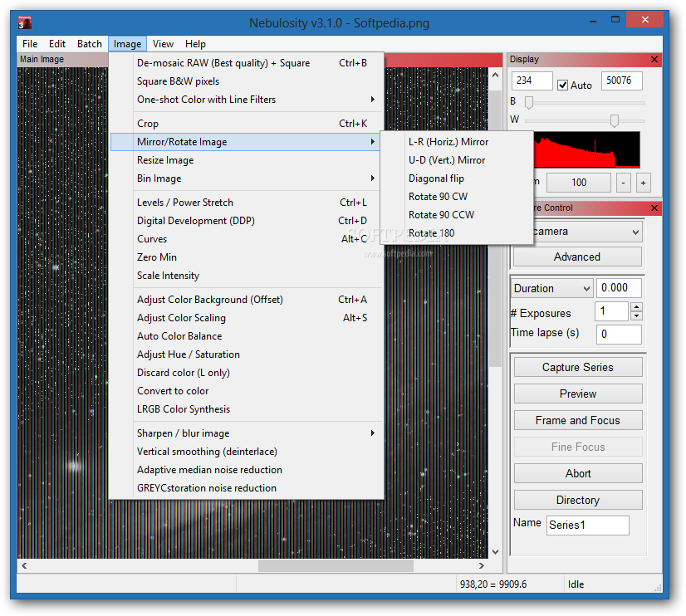Click the Preview button
Screen dimensions: 686x616
(578, 394)
